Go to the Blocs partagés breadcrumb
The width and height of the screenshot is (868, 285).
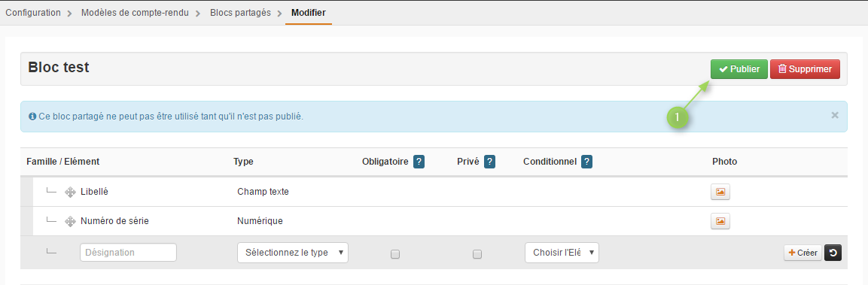[240, 13]
